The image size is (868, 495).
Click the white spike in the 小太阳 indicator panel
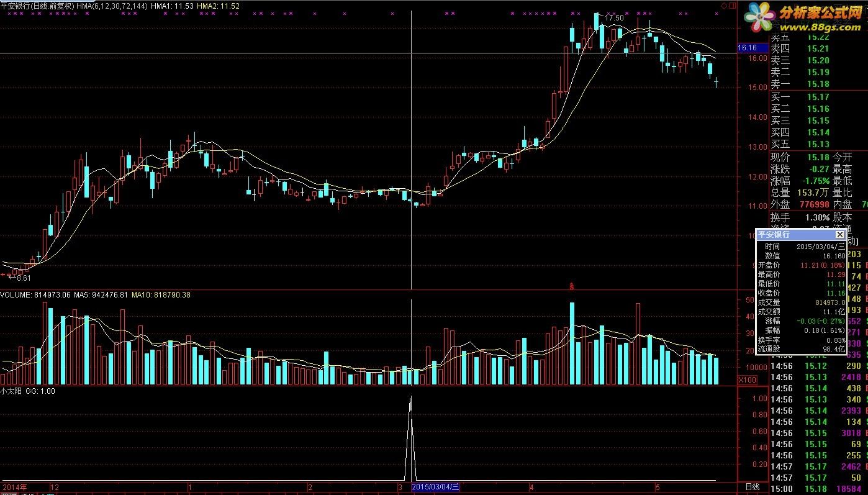coord(410,437)
